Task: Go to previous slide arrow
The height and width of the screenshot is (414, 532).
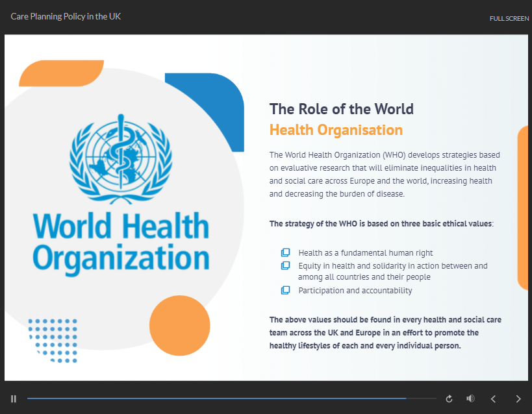Action: (493, 398)
